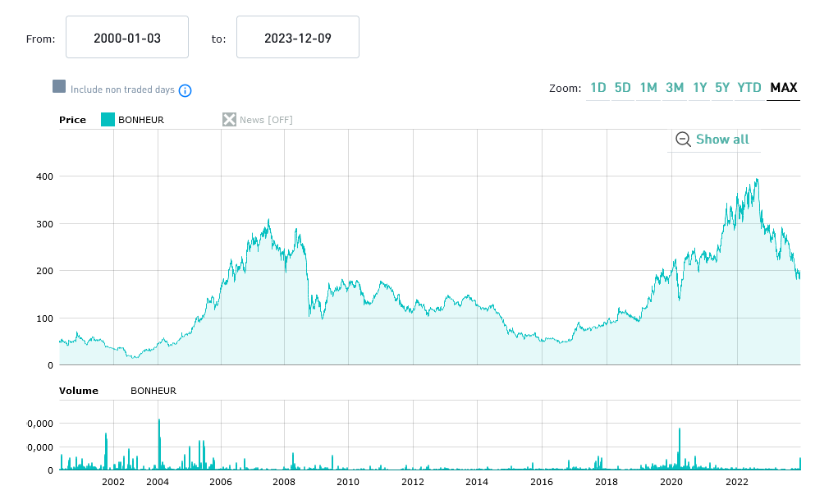Click the magnifier icon in Show all
The width and height of the screenshot is (838, 504).
click(683, 140)
